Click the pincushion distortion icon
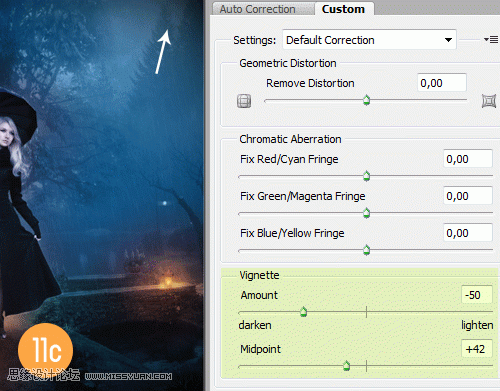This screenshot has height=391, width=500. point(489,101)
